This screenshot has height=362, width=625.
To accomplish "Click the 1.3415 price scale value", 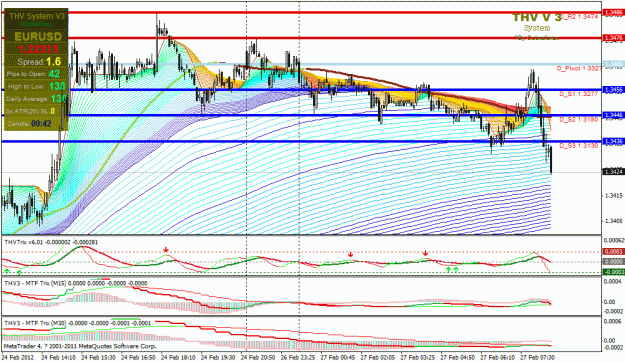I will [614, 196].
